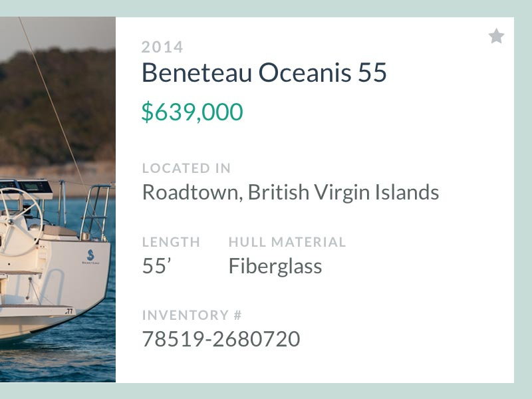
Task: Select the LENGTH heading
Action: 170,241
